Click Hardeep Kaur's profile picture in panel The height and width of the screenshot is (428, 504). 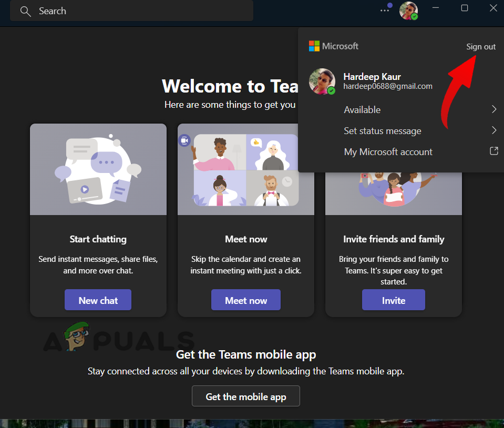tap(322, 81)
